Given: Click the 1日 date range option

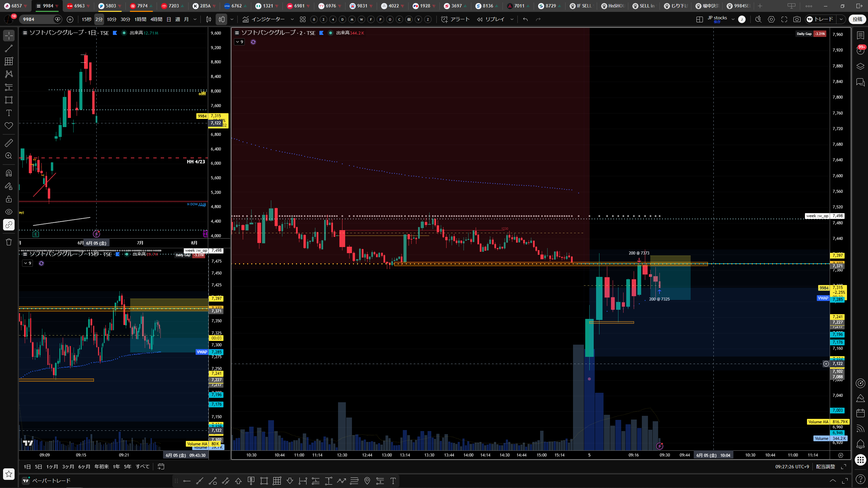Looking at the screenshot, I should 27,467.
